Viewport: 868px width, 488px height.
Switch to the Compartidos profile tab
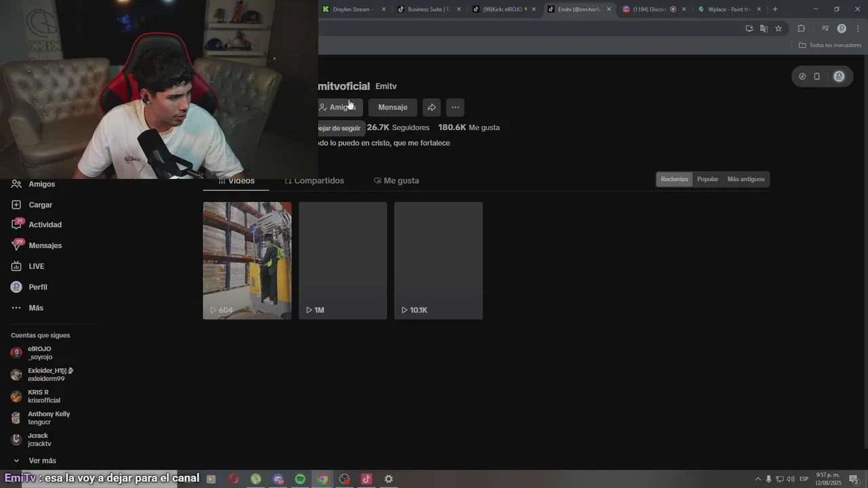[314, 181]
